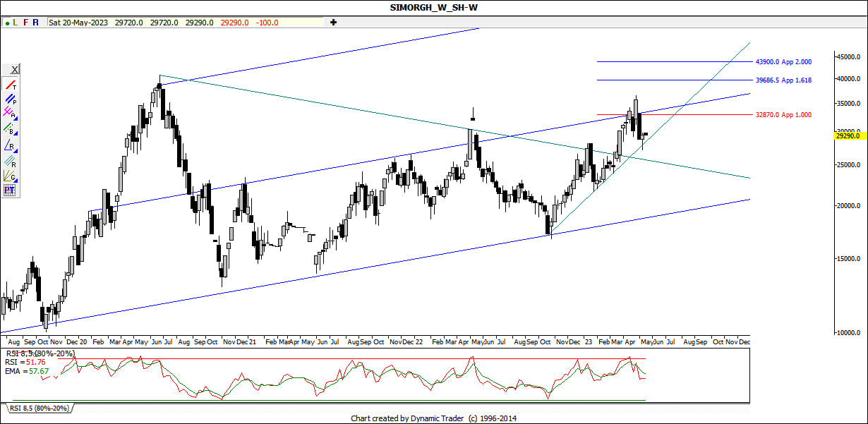Click the 43900.0 App 2.000 projection label
The width and height of the screenshot is (868, 424).
tap(783, 62)
